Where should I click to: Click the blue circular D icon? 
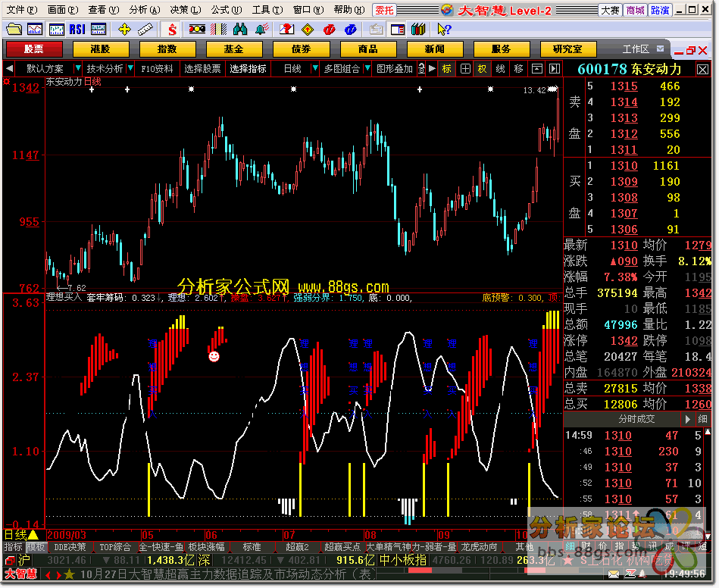coord(350,30)
